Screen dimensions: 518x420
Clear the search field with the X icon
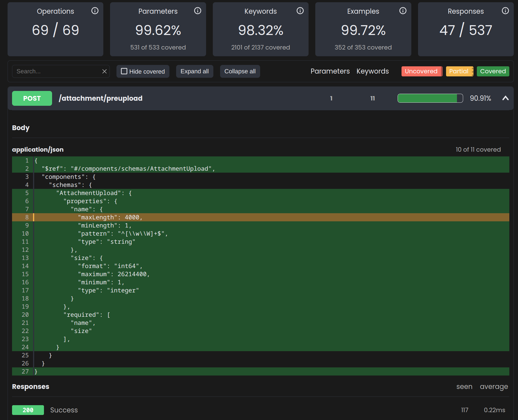pos(104,71)
